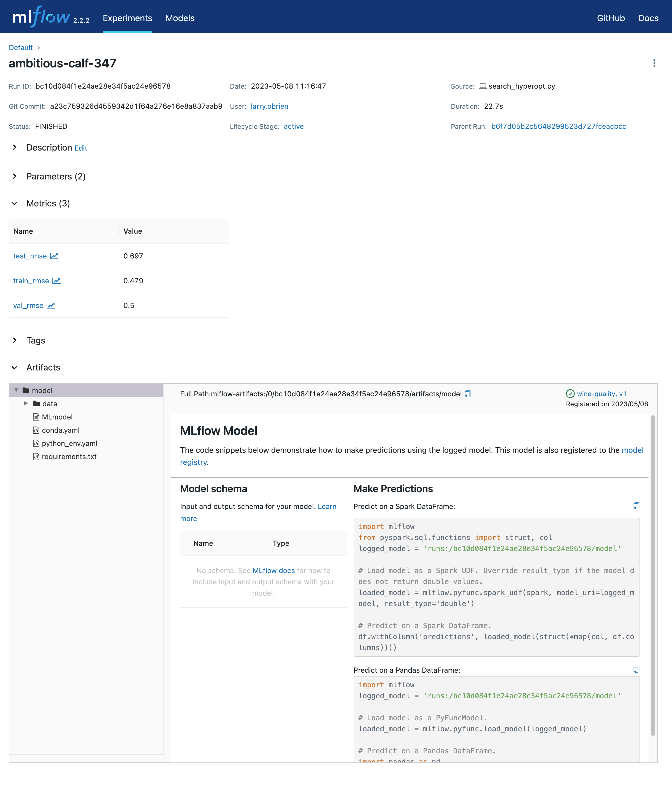Viewport: 672px width, 785px height.
Task: Switch to the Models tab
Action: [x=180, y=18]
